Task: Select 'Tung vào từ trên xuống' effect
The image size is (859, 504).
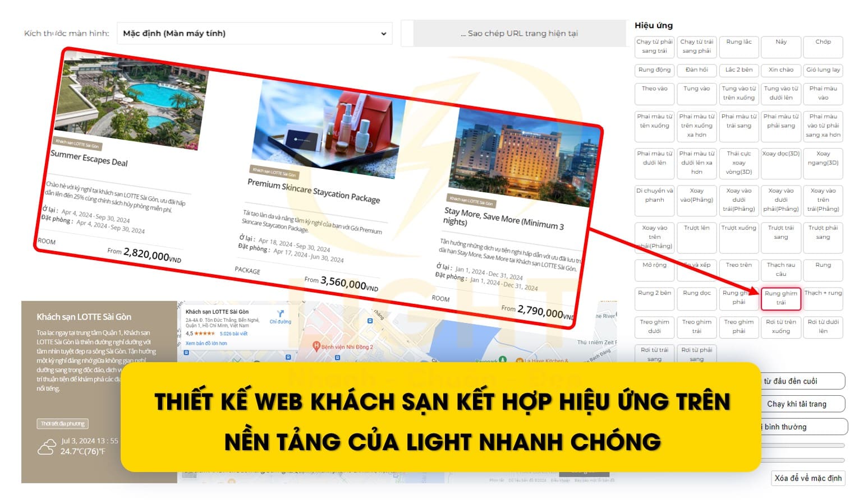Action: pos(738,94)
